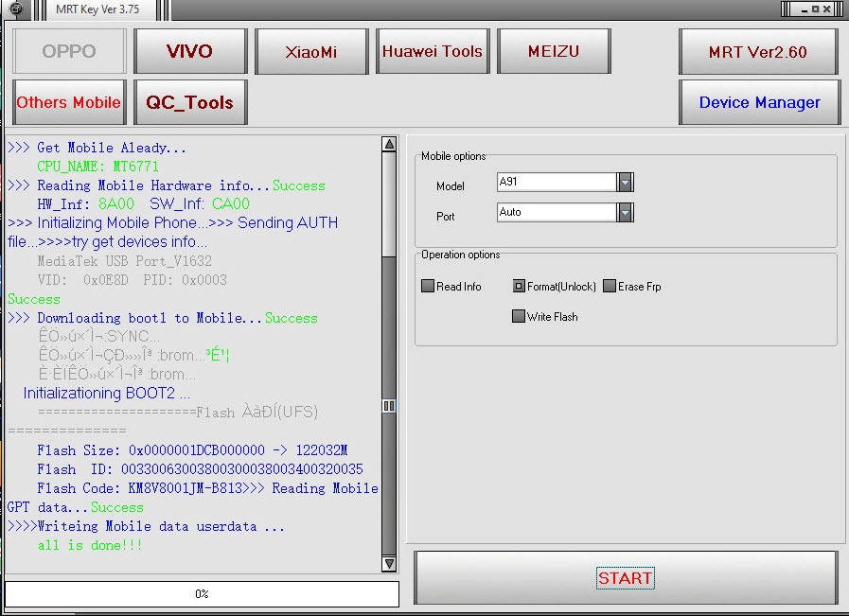Click the MRT Key Ver 3.75 title tab
The image size is (849, 616).
[x=97, y=9]
